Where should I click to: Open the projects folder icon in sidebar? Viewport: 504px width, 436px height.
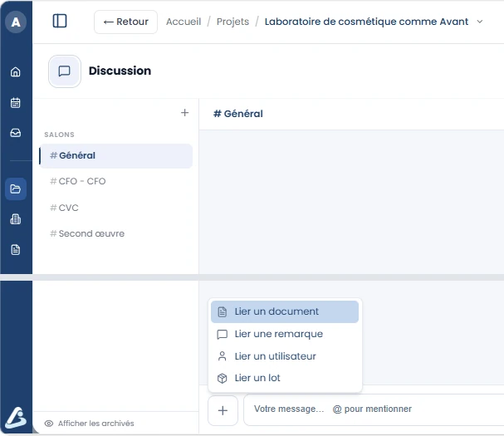click(x=16, y=189)
